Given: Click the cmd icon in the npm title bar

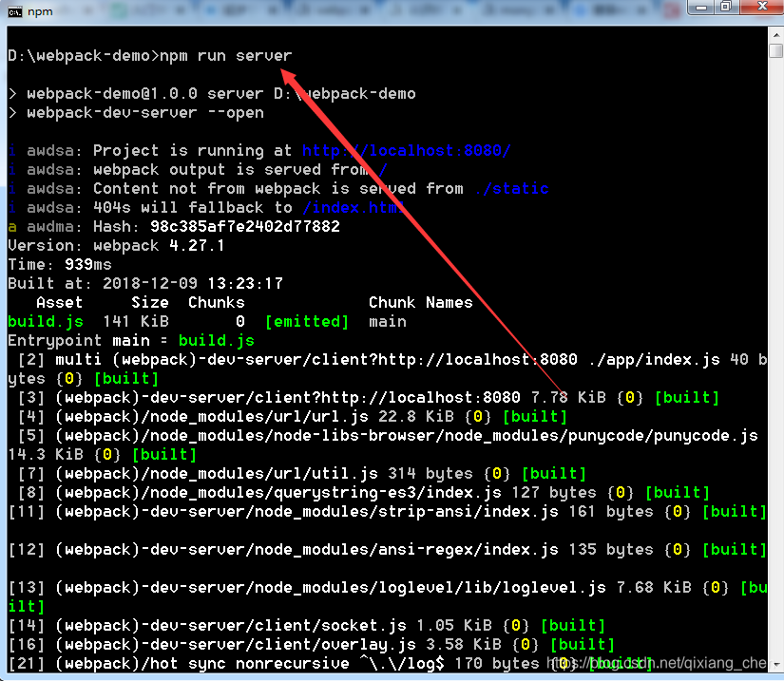Looking at the screenshot, I should [x=15, y=12].
